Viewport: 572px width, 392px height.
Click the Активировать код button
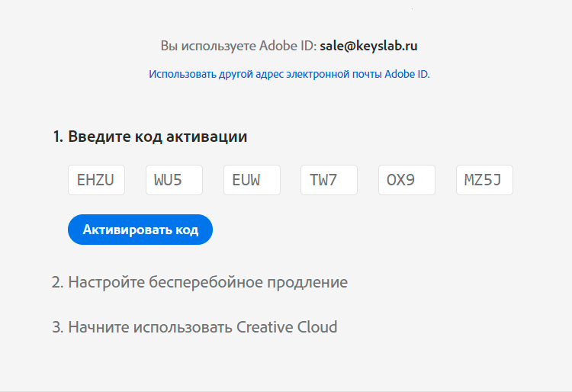[140, 230]
